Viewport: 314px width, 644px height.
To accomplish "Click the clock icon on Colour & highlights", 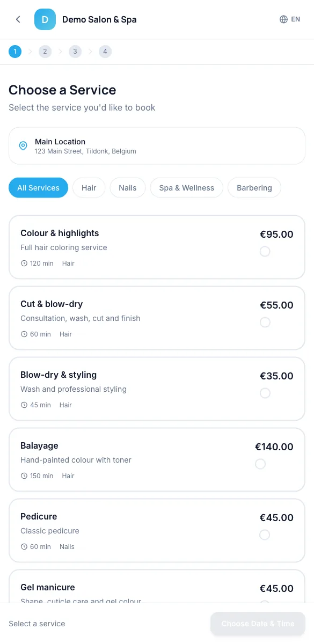I will coord(24,264).
